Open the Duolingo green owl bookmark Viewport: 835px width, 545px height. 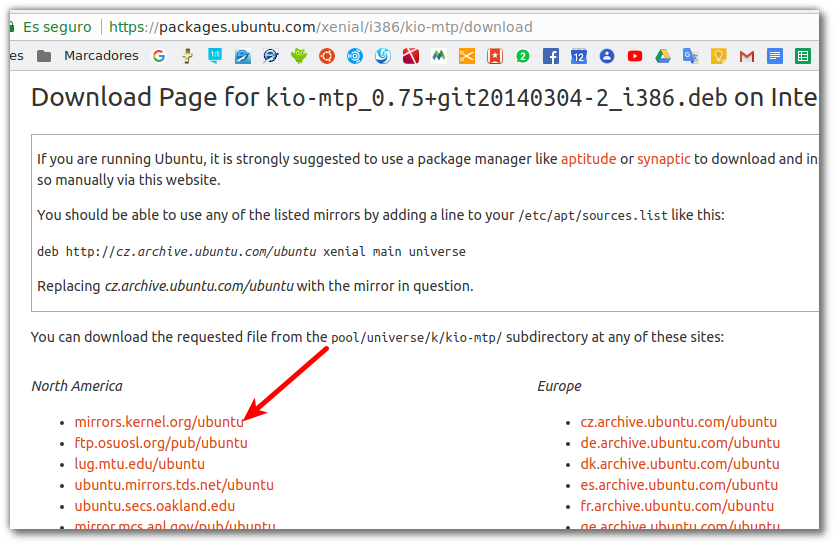coord(299,56)
